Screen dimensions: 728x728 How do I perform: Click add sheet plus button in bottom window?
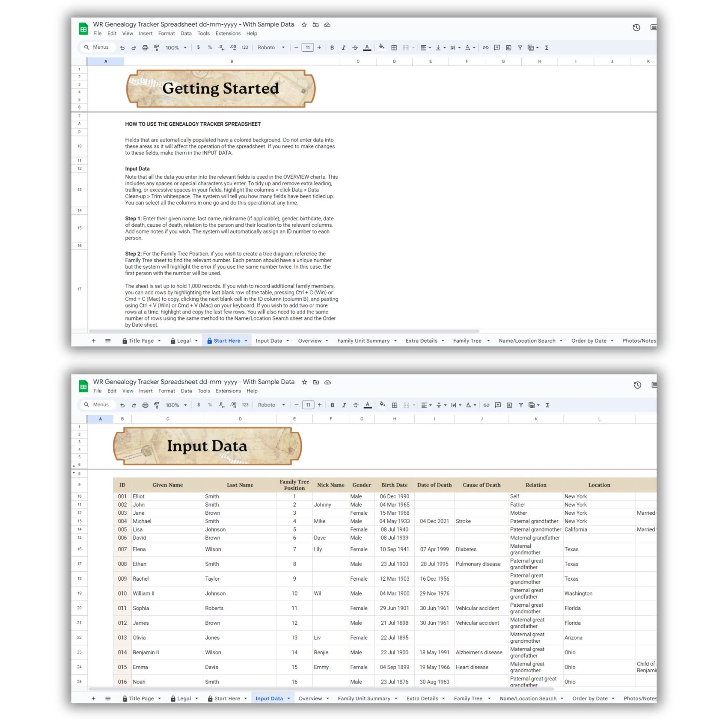point(94,698)
